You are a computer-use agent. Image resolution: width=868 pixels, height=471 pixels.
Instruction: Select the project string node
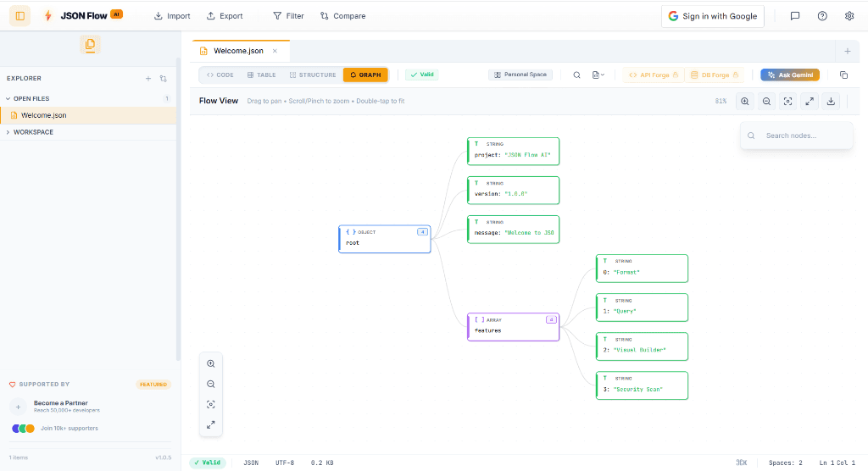pyautogui.click(x=513, y=151)
